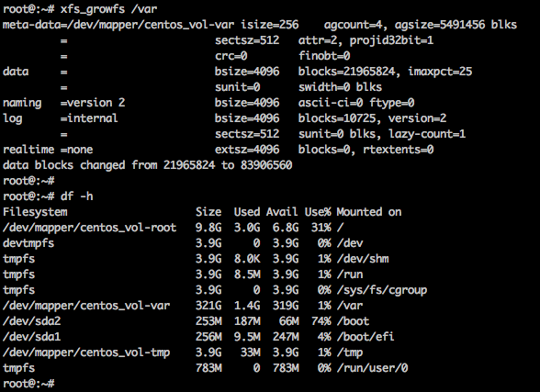Click the Filesystem column header

(35, 212)
